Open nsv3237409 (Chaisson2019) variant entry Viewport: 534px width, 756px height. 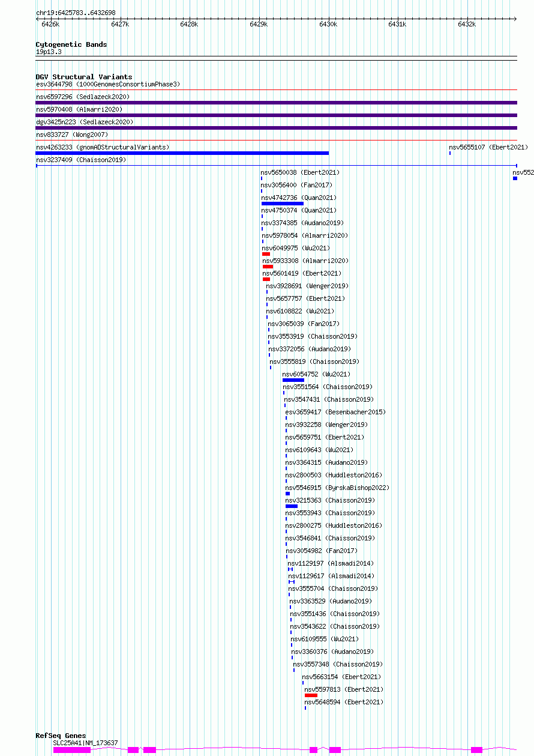click(x=81, y=160)
